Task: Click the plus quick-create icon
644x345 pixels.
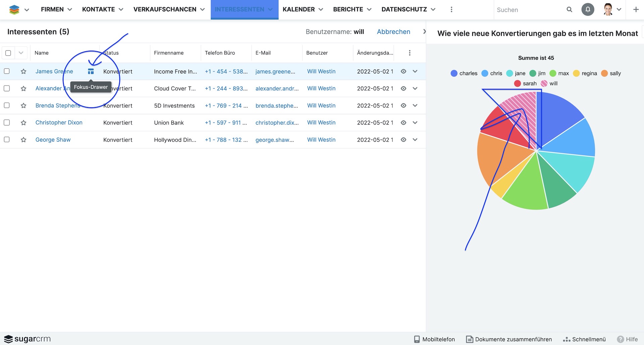Action: (636, 10)
